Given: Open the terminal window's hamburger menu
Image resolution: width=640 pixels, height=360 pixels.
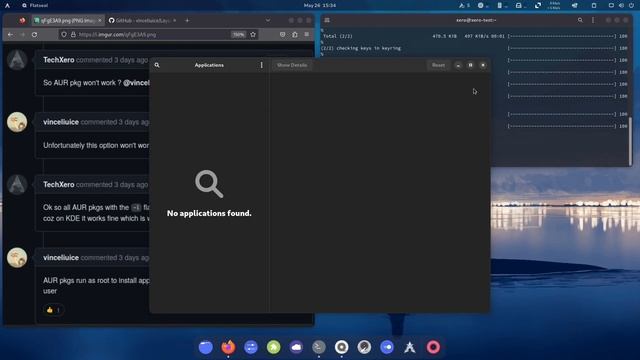Looking at the screenshot, I should pyautogui.click(x=327, y=20).
